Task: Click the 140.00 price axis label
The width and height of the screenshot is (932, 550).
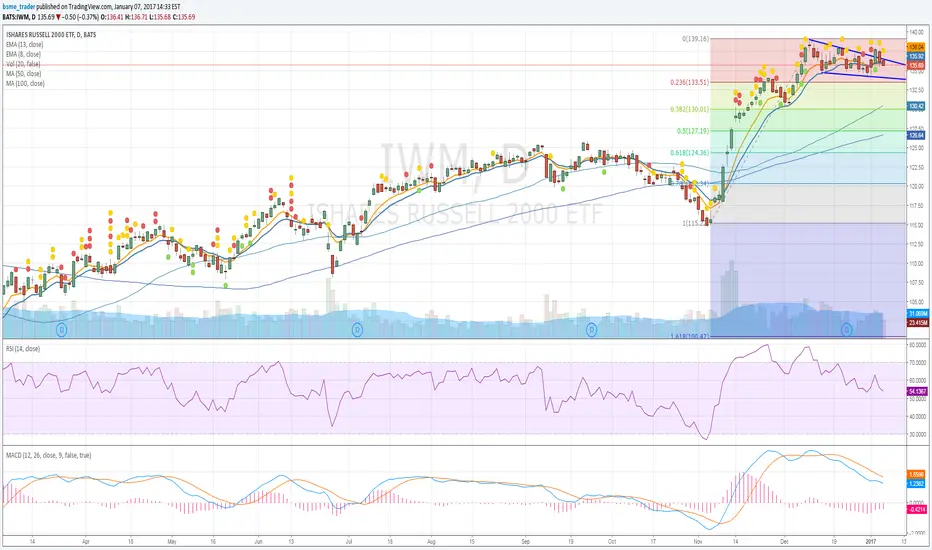Action: coord(916,32)
